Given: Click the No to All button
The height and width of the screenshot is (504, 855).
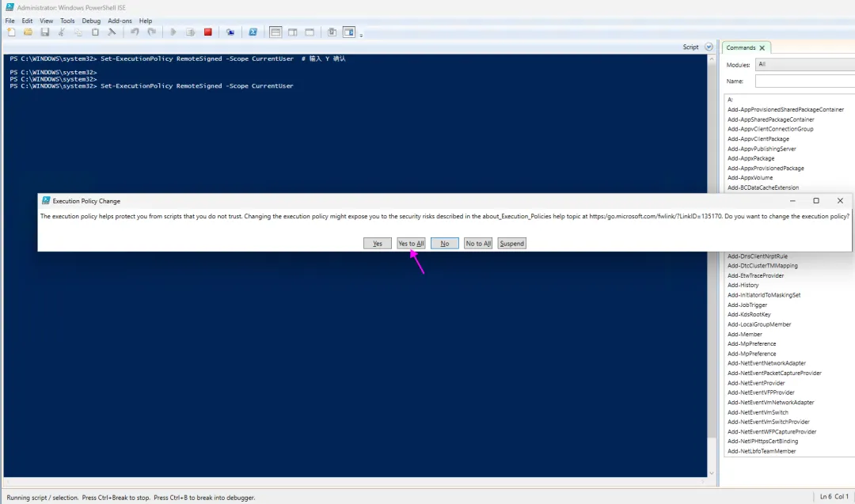Looking at the screenshot, I should (x=478, y=244).
